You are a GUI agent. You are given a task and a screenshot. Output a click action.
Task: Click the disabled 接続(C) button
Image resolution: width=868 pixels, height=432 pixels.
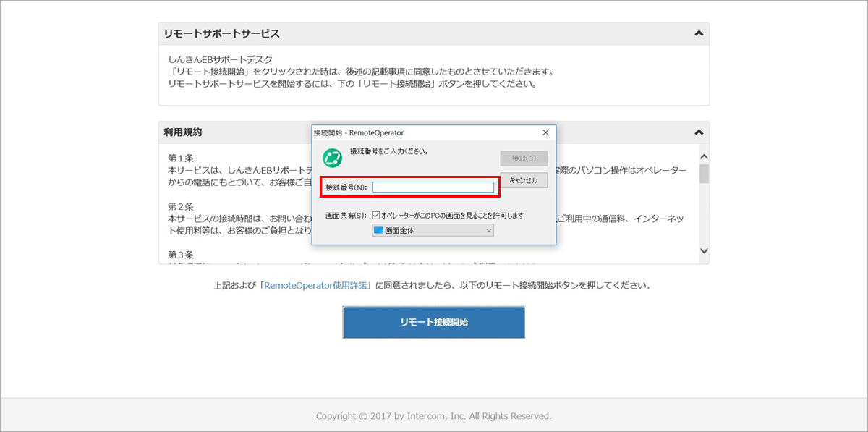[524, 158]
